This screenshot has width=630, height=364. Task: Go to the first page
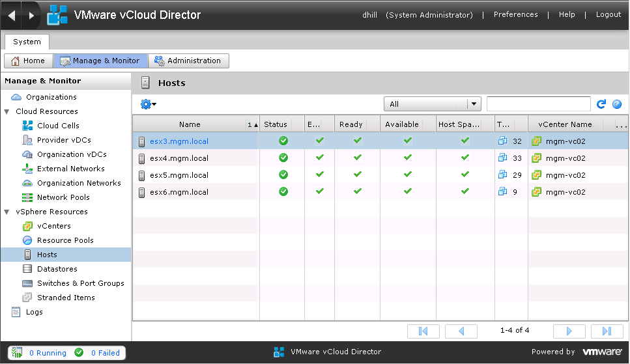click(423, 331)
